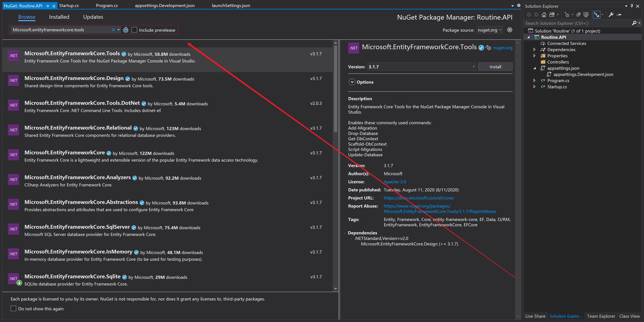
Task: Click the Home icon in Solution Explorer
Action: [x=544, y=15]
